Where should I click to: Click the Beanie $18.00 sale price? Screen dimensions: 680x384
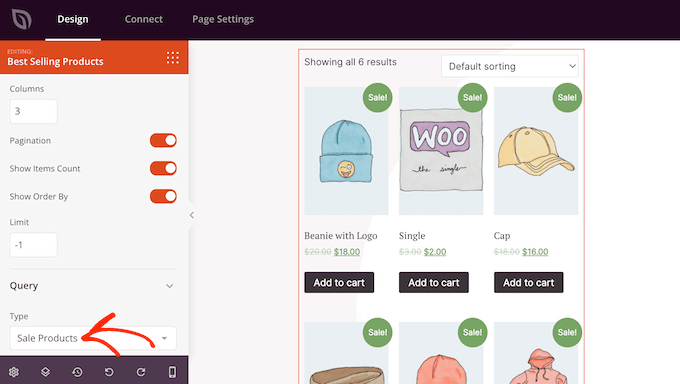pyautogui.click(x=347, y=252)
